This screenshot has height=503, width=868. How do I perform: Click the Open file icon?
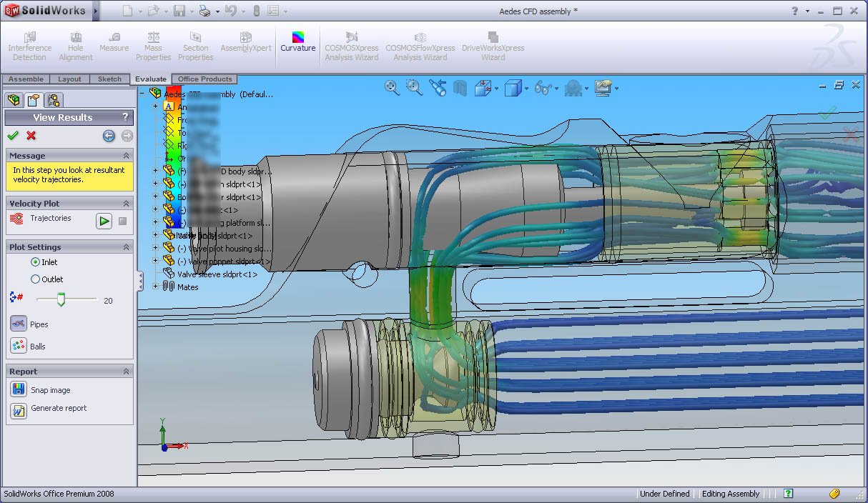tap(152, 11)
